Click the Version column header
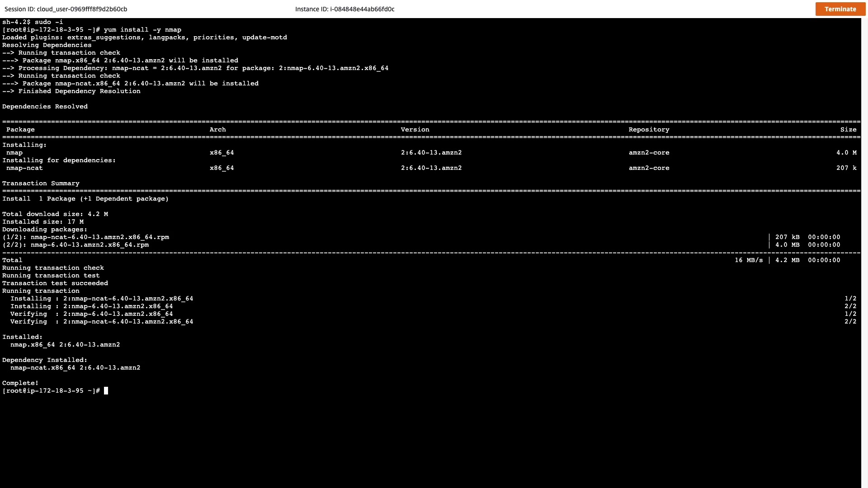Screen dimensions: 868x488 pyautogui.click(x=415, y=130)
